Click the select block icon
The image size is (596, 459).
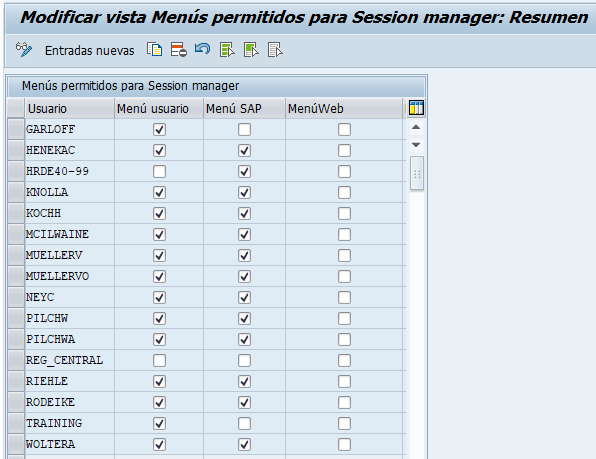pyautogui.click(x=251, y=50)
